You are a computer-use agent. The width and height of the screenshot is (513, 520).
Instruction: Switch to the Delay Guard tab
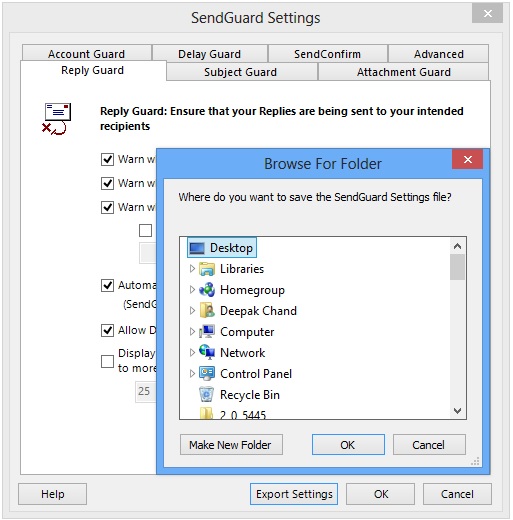click(210, 54)
